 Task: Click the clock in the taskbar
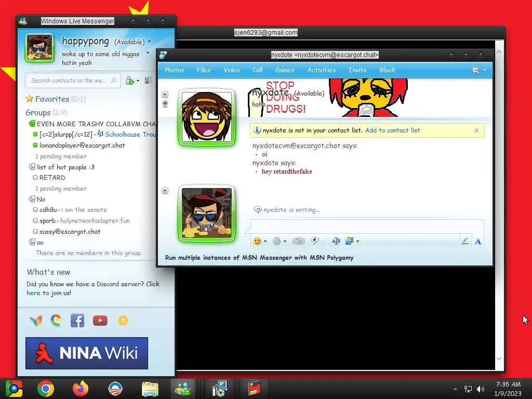(x=508, y=389)
